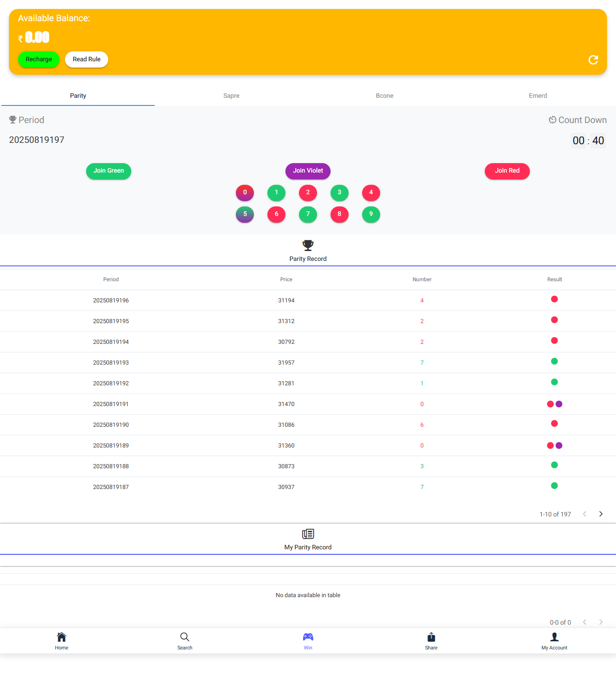Click the Parity Record trophy icon
The image size is (616, 676).
tap(308, 245)
